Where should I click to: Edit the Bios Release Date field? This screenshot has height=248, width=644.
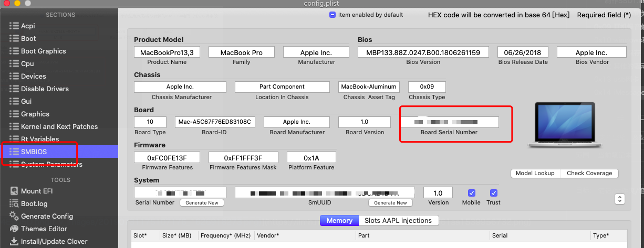pos(523,52)
